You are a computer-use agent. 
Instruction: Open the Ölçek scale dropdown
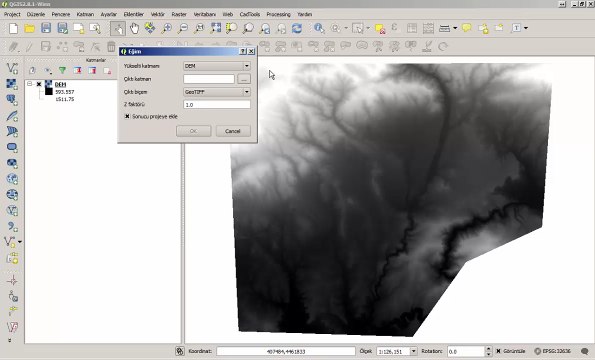[414, 352]
